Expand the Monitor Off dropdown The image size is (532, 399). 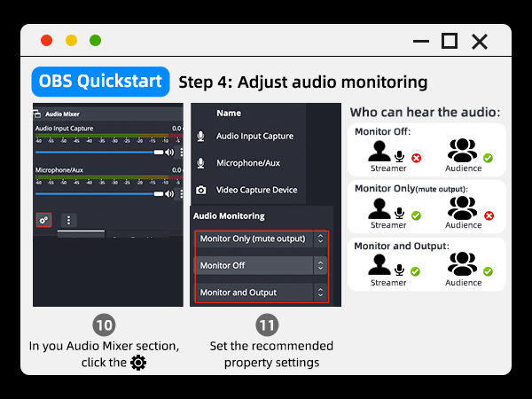pyautogui.click(x=320, y=265)
